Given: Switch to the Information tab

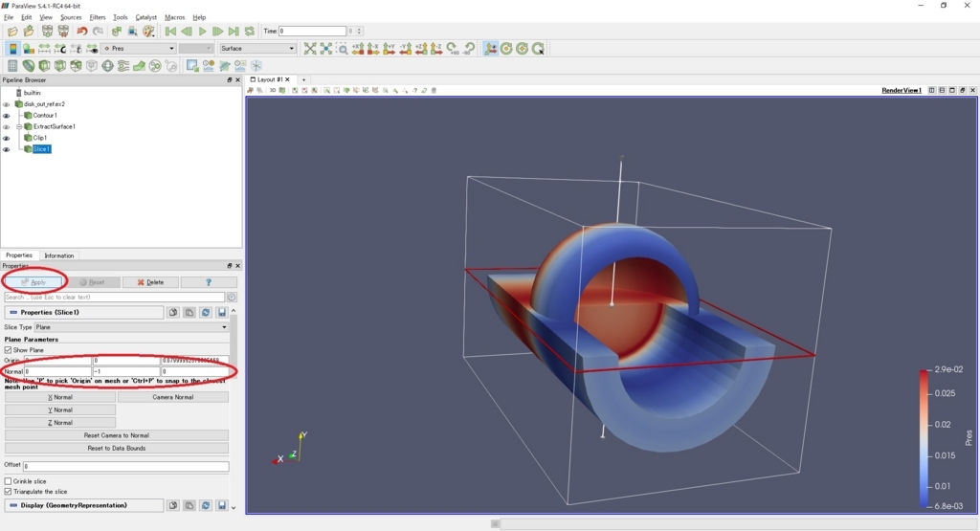Looking at the screenshot, I should [58, 255].
